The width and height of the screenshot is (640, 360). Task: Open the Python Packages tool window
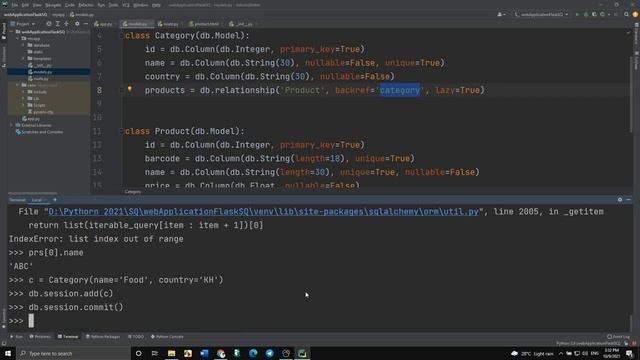[103, 337]
